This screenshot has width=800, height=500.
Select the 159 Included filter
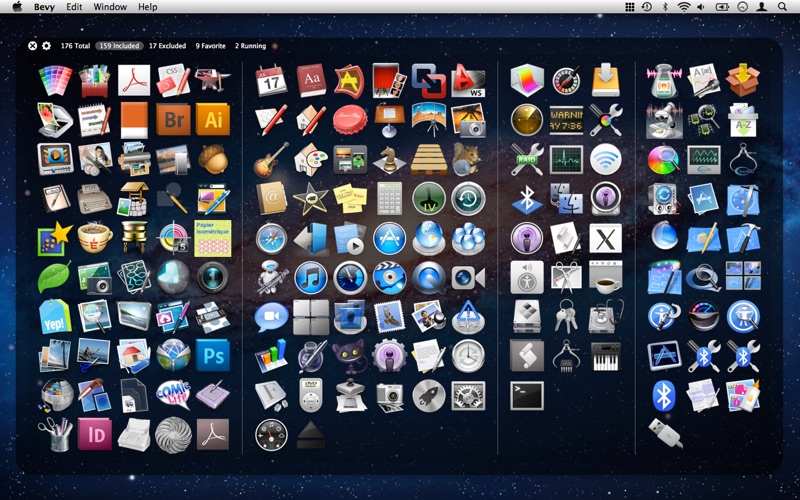pyautogui.click(x=118, y=46)
